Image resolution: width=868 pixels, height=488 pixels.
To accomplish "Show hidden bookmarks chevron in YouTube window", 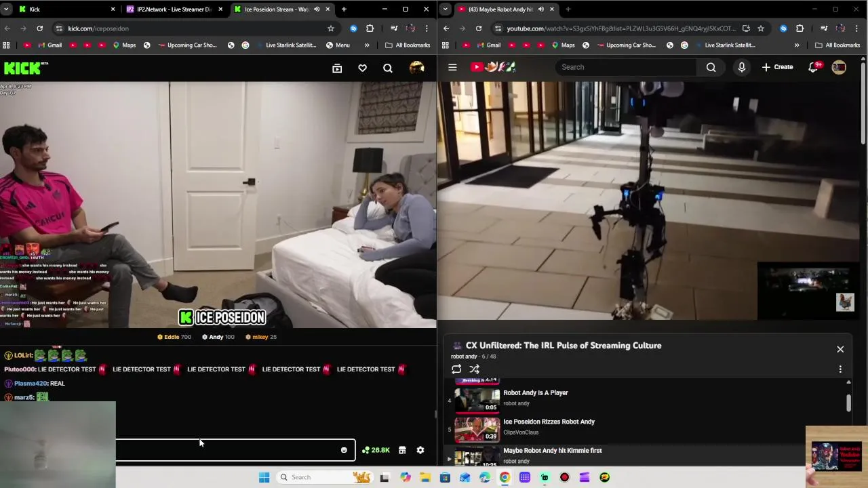I will (796, 45).
